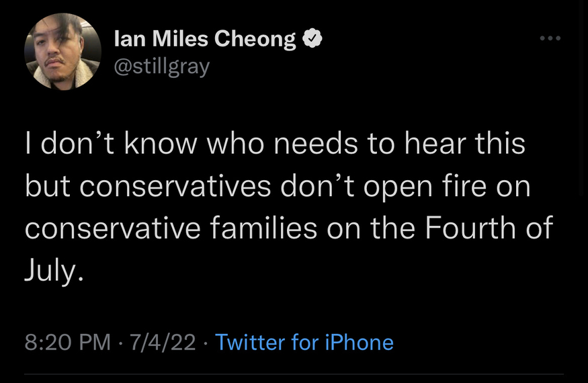The image size is (588, 383).
Task: Click the first line starting "I don't know"
Action: pyautogui.click(x=276, y=144)
